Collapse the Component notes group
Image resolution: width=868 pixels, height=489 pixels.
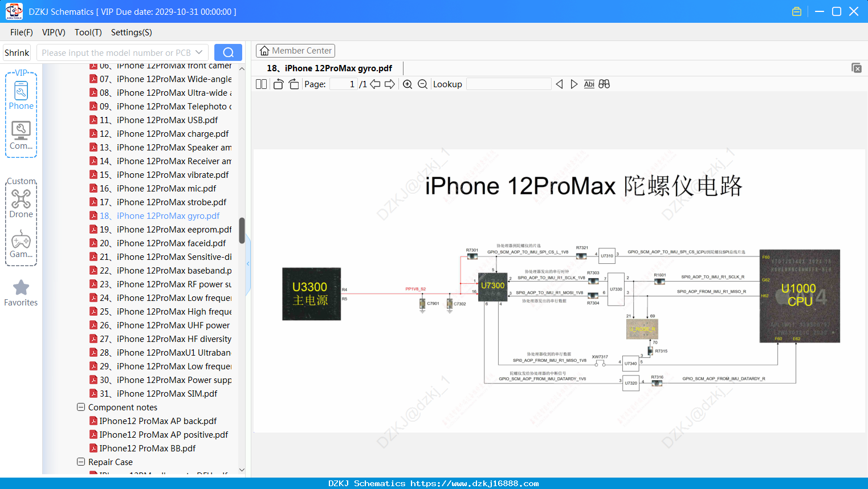[x=81, y=407]
